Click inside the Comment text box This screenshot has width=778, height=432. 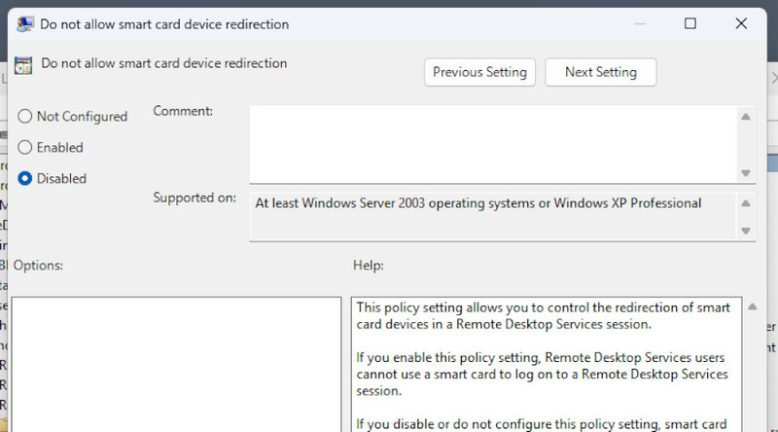494,144
